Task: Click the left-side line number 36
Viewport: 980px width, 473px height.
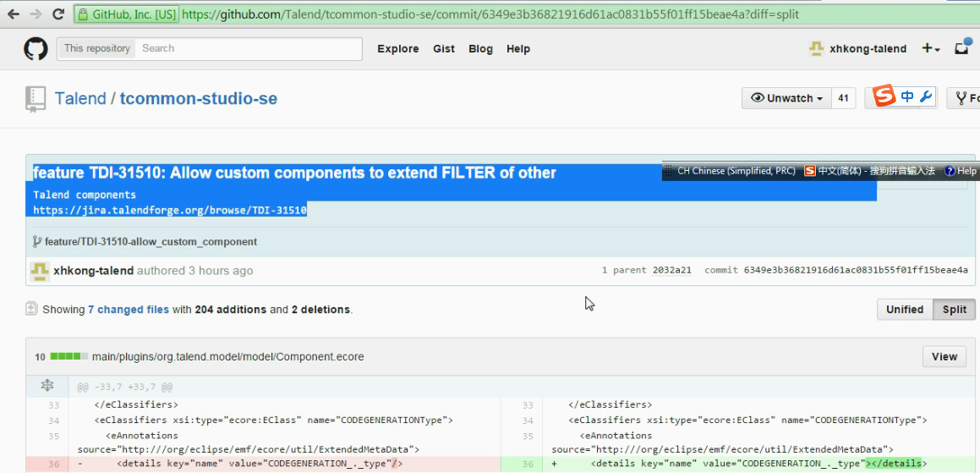Action: tap(53, 465)
